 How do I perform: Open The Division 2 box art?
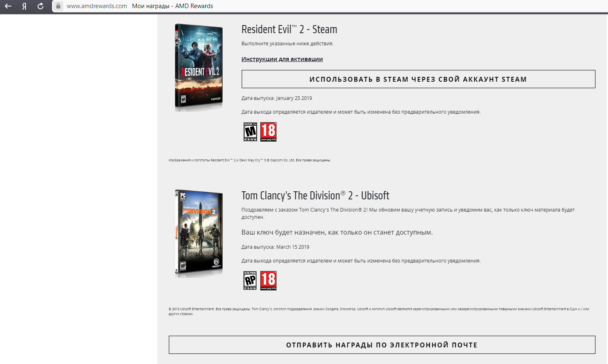coord(199,233)
